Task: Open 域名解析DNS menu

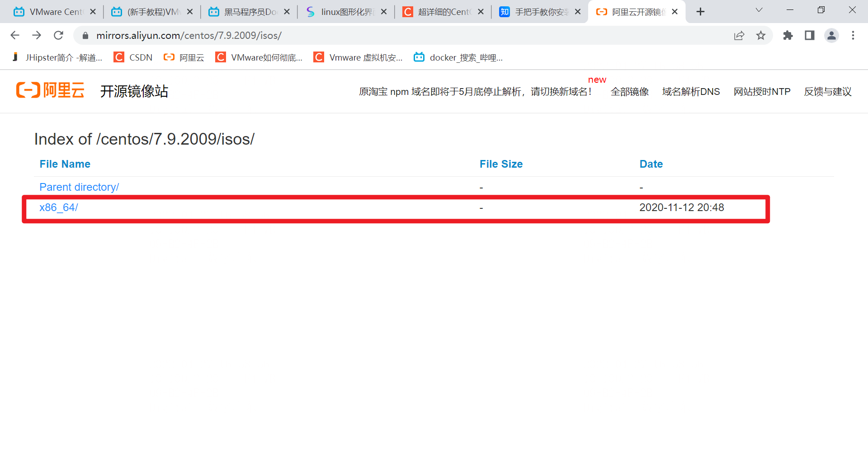Action: coord(691,92)
